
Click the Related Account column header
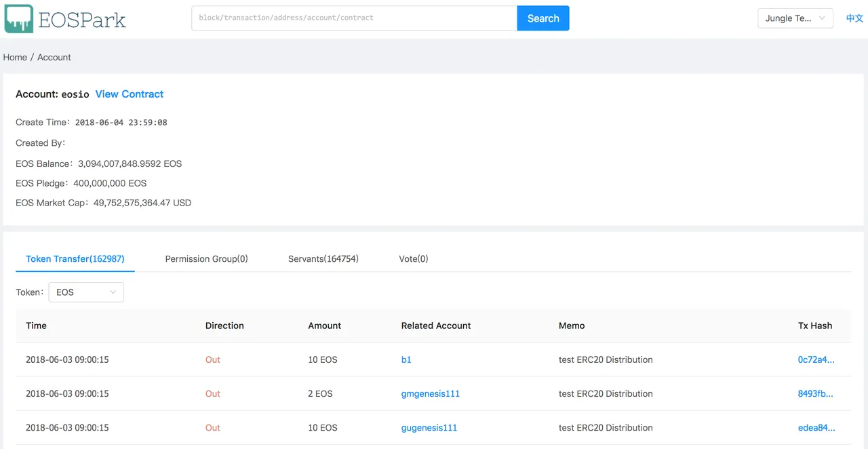[x=436, y=326]
